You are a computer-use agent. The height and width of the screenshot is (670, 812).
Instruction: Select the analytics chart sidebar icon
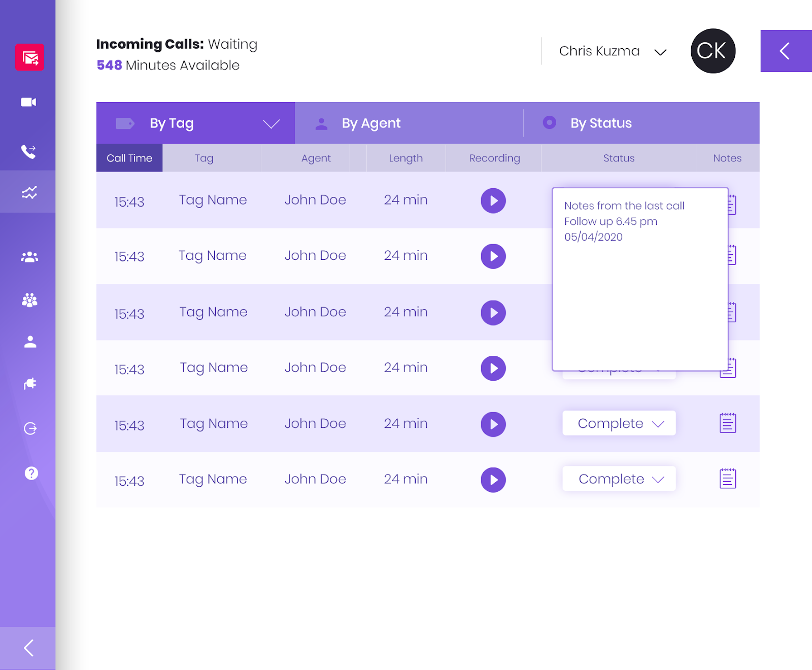pos(29,192)
